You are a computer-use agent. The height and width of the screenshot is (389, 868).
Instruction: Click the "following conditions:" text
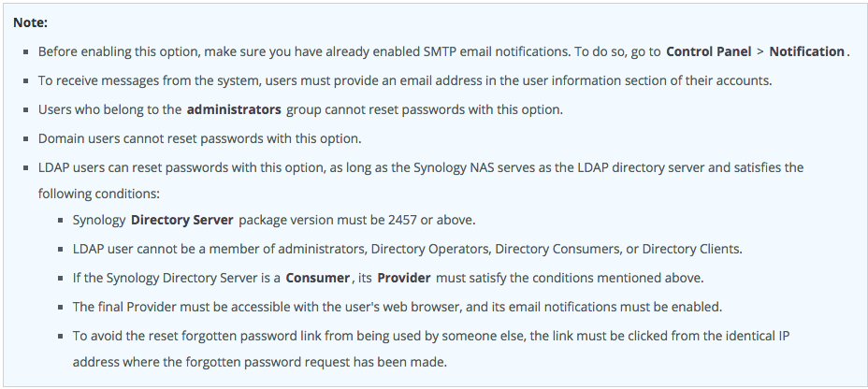pyautogui.click(x=99, y=194)
